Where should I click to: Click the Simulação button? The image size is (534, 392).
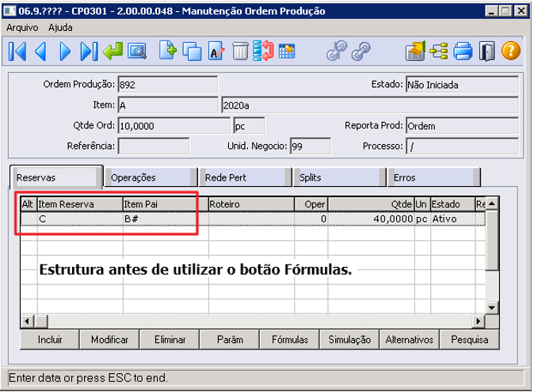point(349,340)
